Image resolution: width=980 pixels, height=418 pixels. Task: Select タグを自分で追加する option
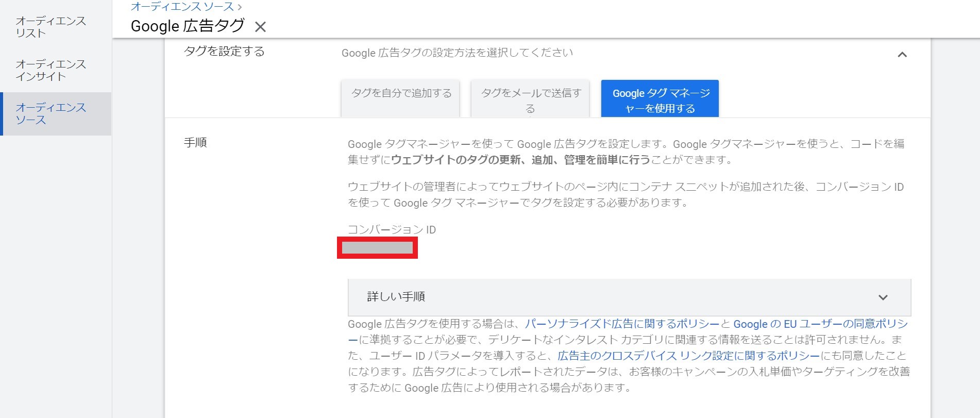400,98
